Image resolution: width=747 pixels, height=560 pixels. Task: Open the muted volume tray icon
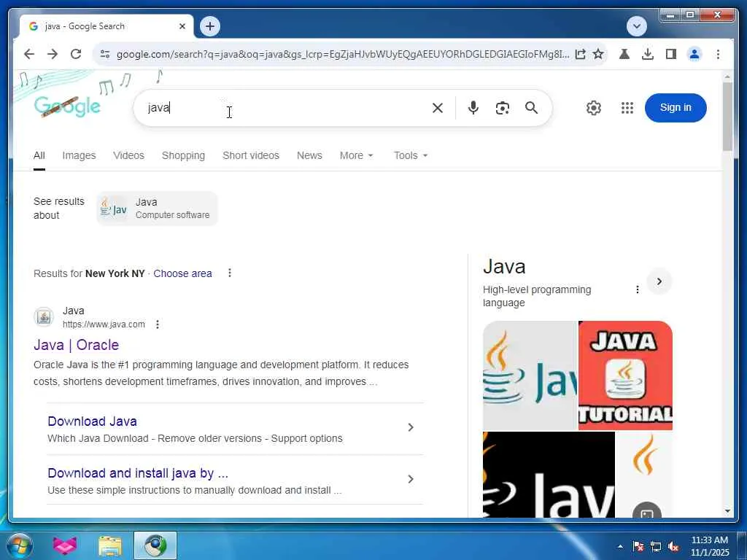[673, 547]
